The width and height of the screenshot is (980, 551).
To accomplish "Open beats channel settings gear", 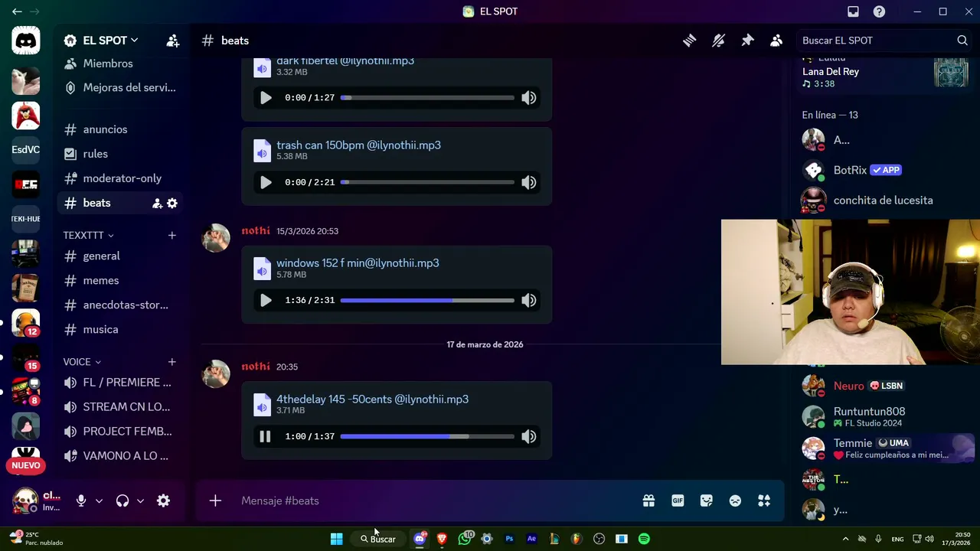I will click(172, 203).
